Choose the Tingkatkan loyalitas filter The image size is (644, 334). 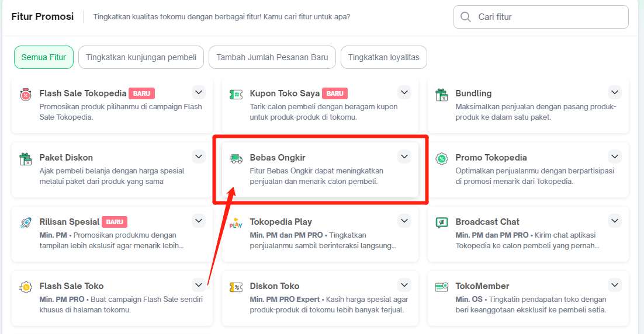(x=384, y=57)
